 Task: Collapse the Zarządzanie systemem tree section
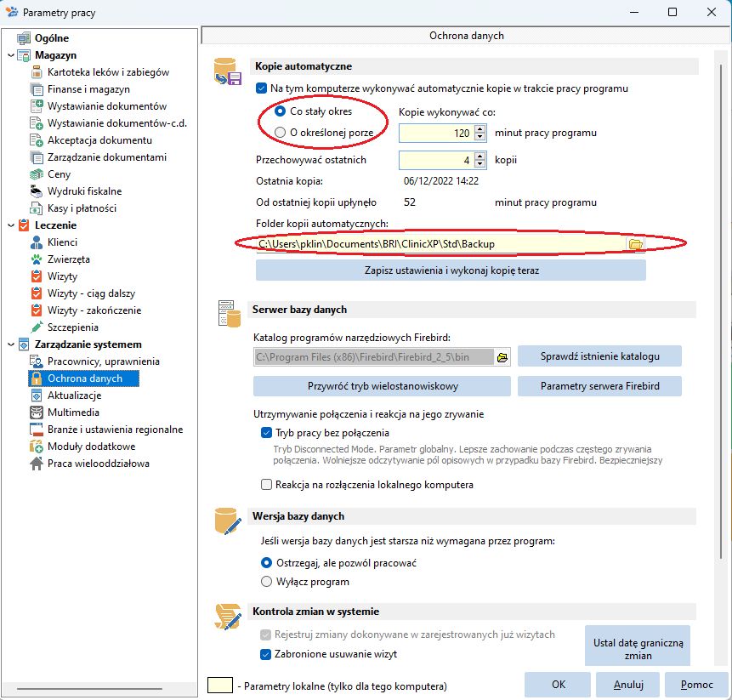(x=11, y=344)
